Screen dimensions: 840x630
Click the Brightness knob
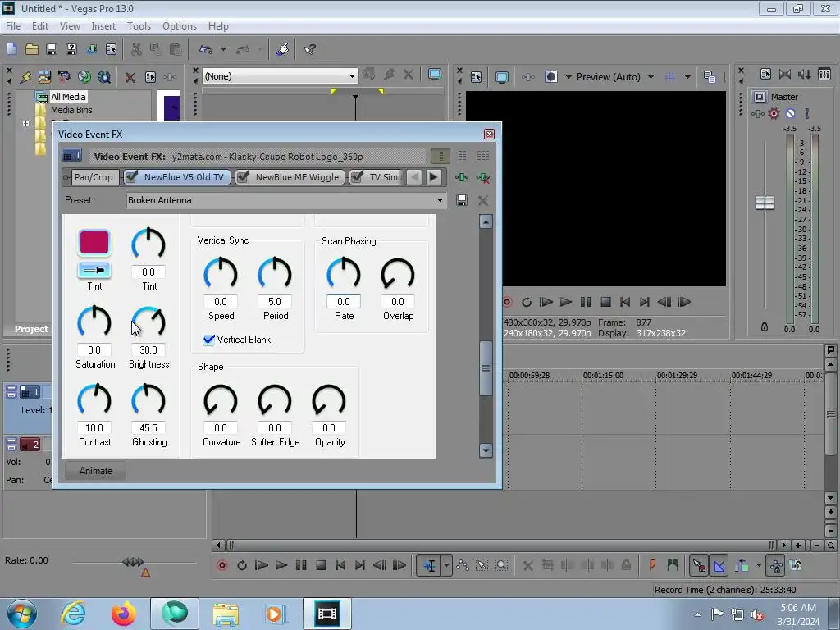pos(148,322)
